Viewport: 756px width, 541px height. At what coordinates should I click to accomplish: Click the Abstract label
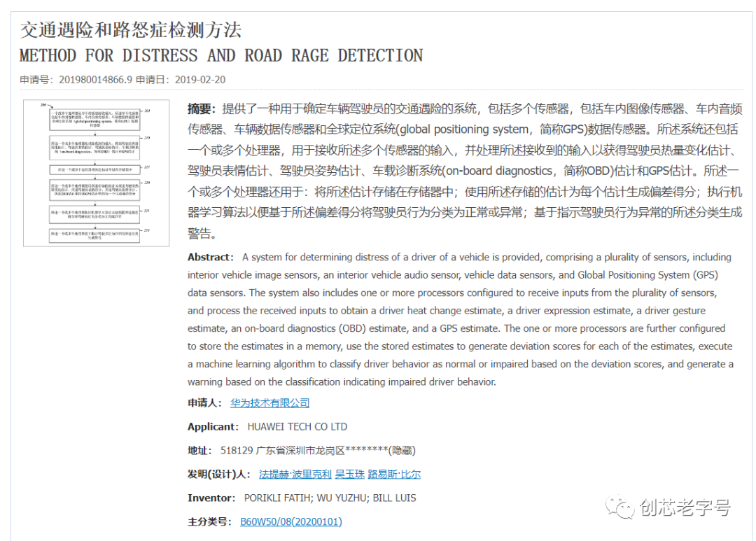pos(210,258)
